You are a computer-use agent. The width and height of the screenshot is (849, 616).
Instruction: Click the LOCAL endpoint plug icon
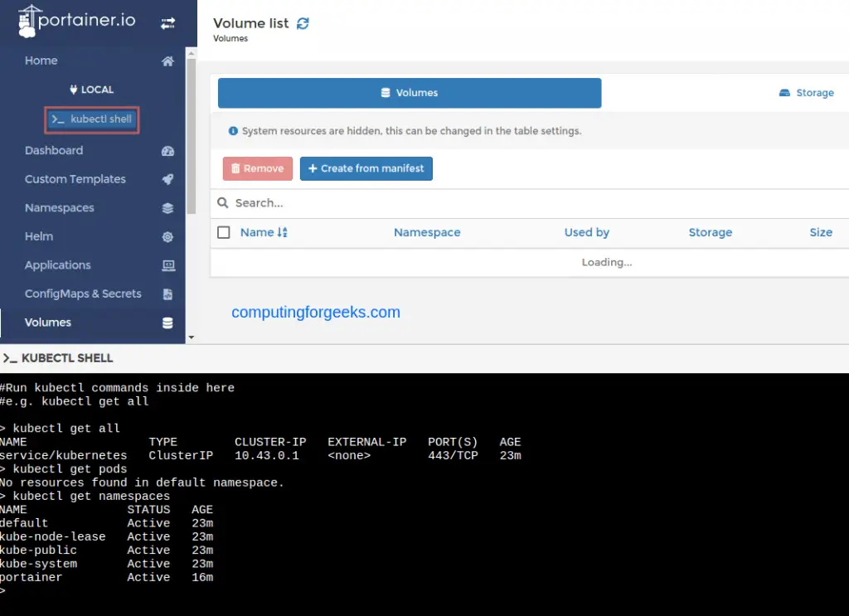coord(74,90)
